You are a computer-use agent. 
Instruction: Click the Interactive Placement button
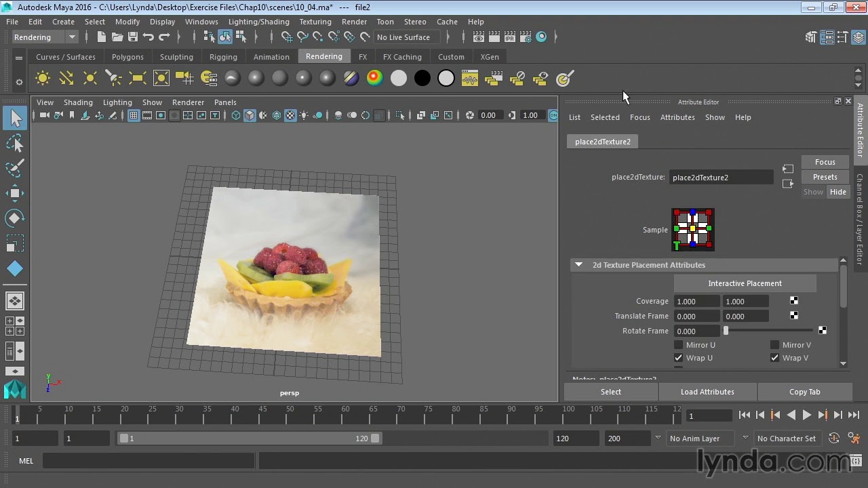[745, 283]
